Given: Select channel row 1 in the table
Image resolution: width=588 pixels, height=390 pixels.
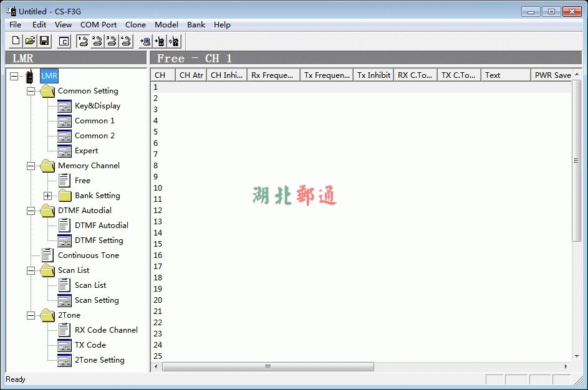Looking at the screenshot, I should (x=362, y=87).
